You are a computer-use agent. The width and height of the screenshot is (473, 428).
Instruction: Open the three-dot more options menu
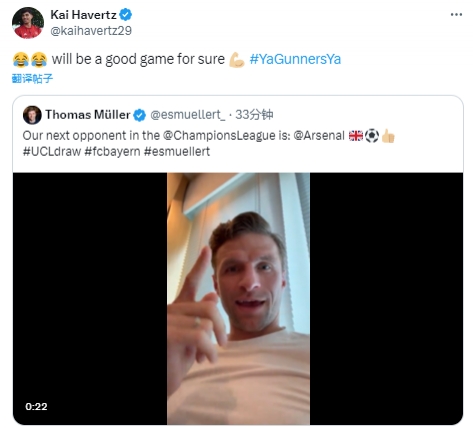(456, 15)
